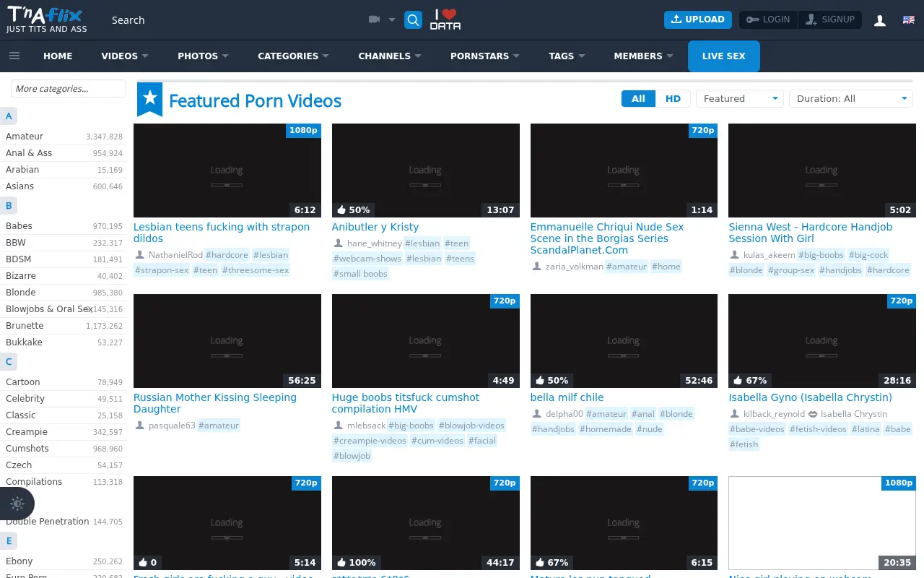Click the user icon beside pasquale63
The image size is (924, 578).
[140, 426]
